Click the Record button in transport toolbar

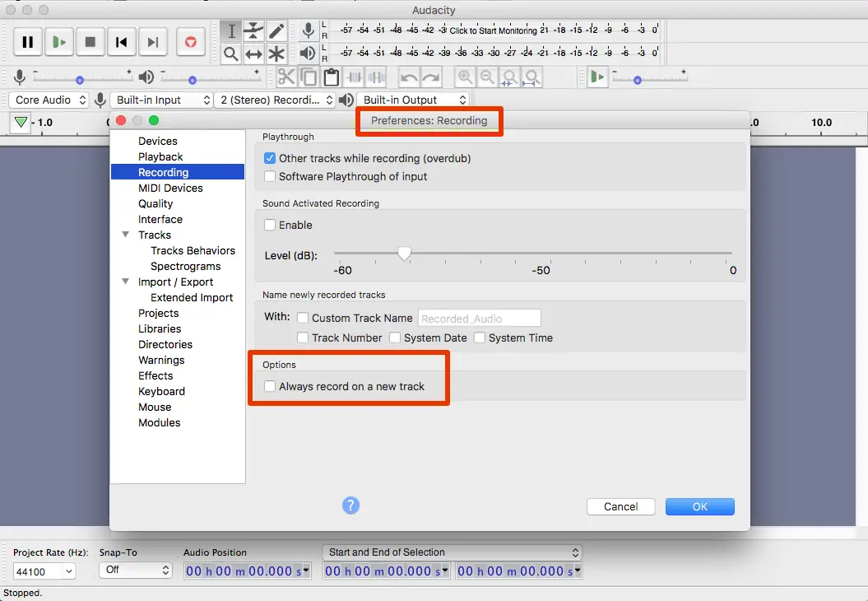(x=191, y=42)
